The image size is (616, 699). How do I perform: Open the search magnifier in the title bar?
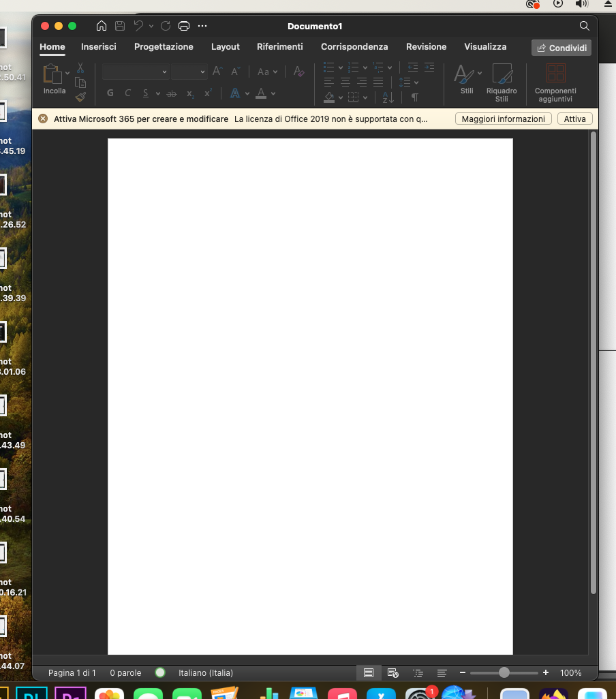[585, 26]
